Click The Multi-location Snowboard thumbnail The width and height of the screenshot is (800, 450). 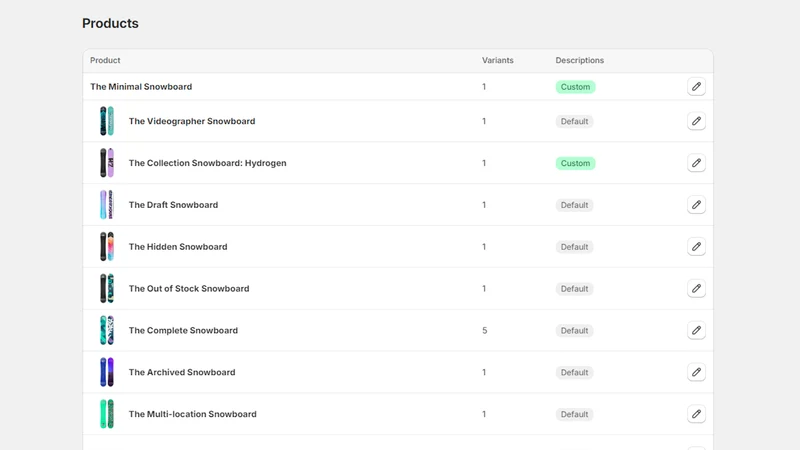click(x=107, y=414)
